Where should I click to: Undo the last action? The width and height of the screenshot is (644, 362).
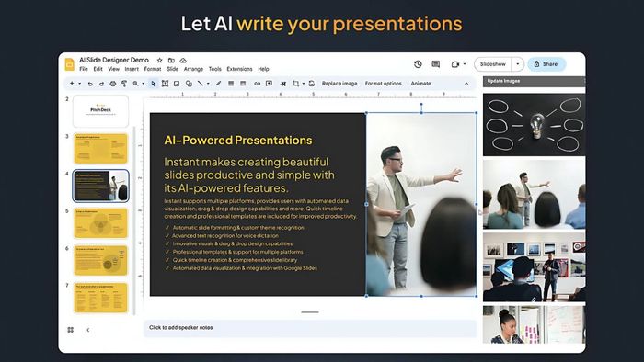click(x=90, y=84)
